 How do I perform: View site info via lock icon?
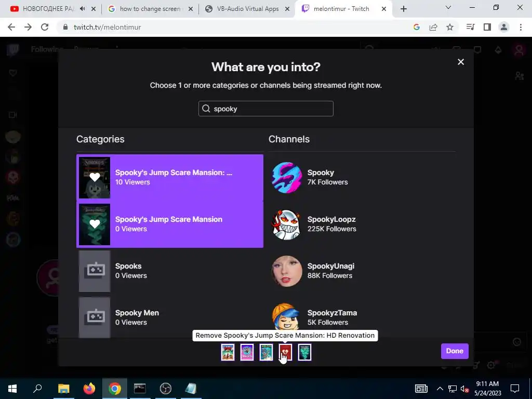point(65,27)
